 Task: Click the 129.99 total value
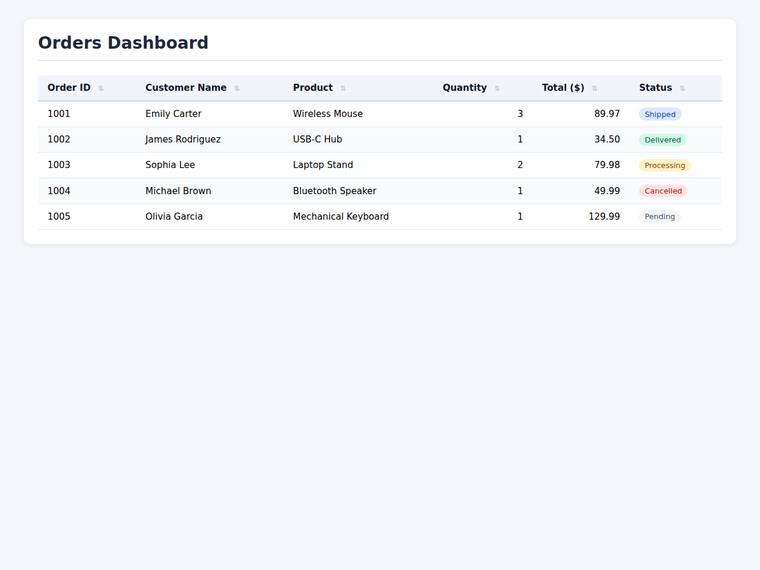(x=604, y=217)
